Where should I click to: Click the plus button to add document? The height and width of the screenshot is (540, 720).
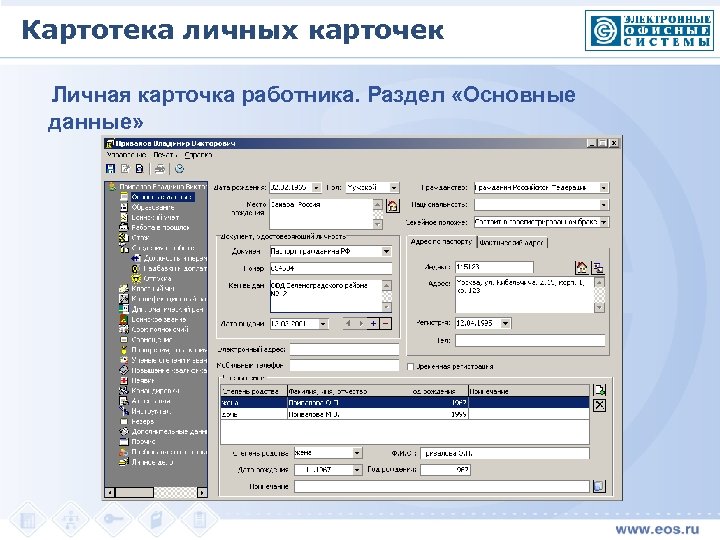point(374,324)
